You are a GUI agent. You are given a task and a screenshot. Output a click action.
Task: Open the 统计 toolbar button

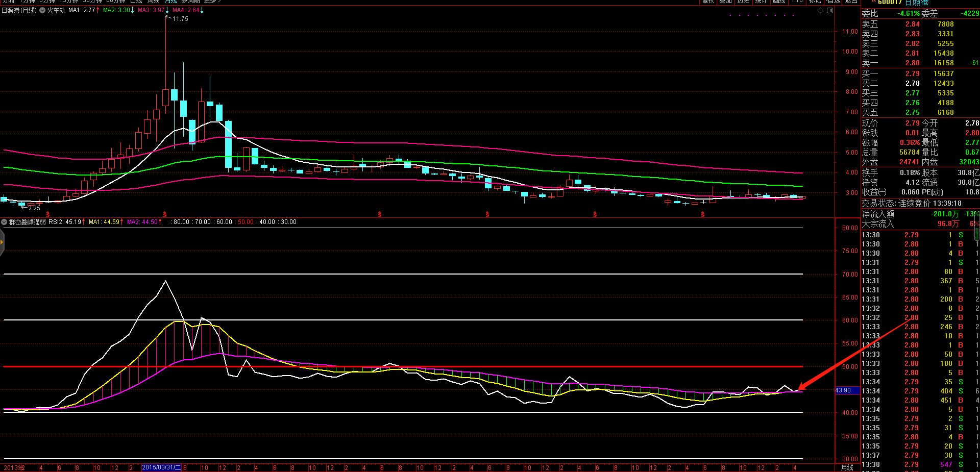coord(761,2)
